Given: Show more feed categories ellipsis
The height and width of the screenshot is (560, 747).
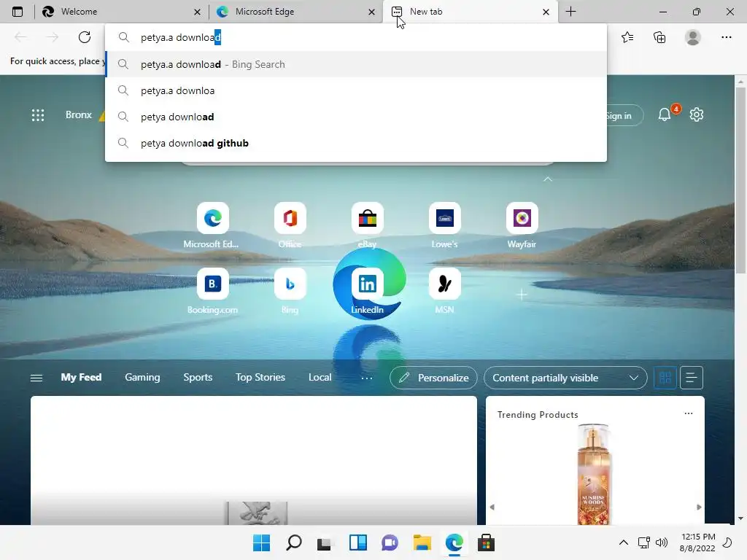Looking at the screenshot, I should (366, 378).
